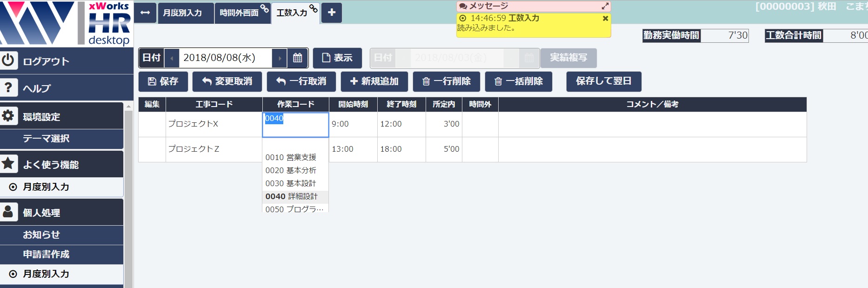Open ヘルプ question mark icon

coord(8,87)
